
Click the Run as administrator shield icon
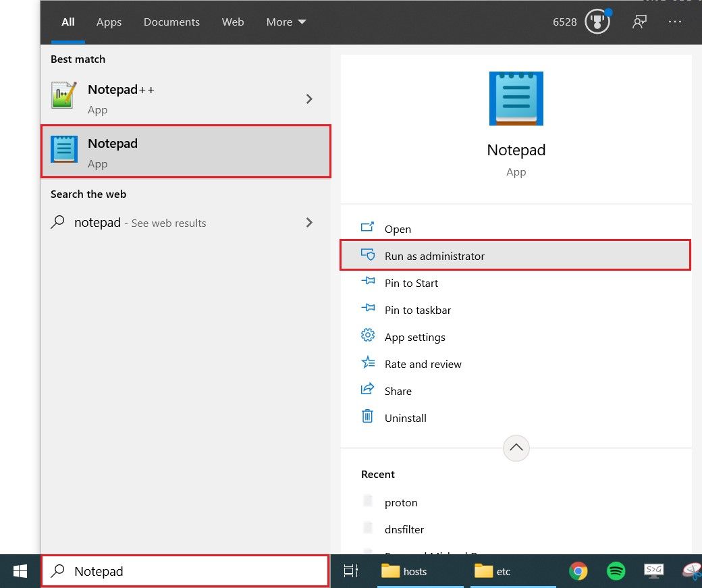coord(368,255)
